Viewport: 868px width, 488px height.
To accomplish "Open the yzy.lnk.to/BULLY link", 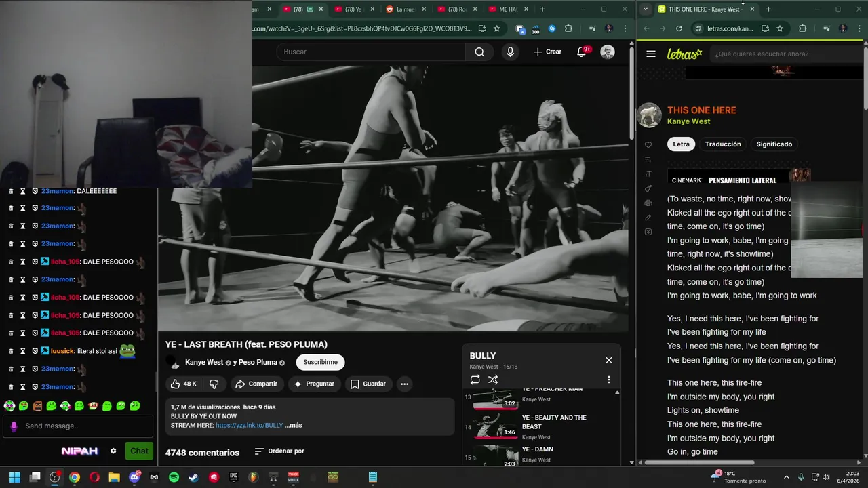I will coord(249,425).
